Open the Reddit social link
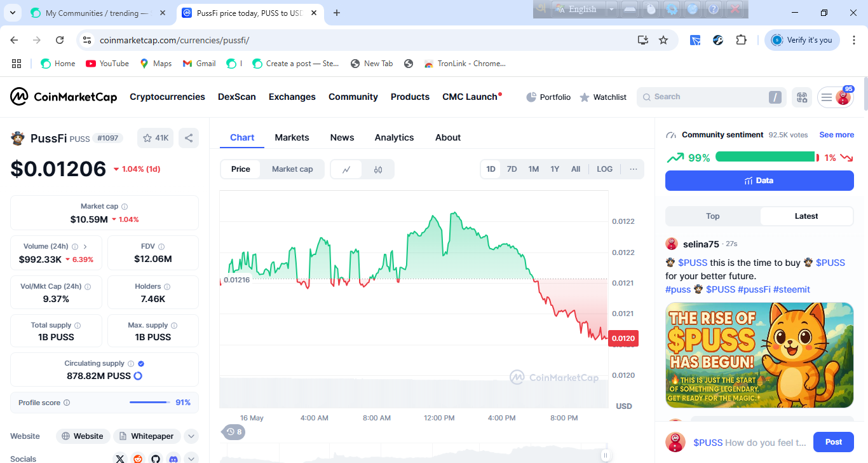 (x=138, y=459)
